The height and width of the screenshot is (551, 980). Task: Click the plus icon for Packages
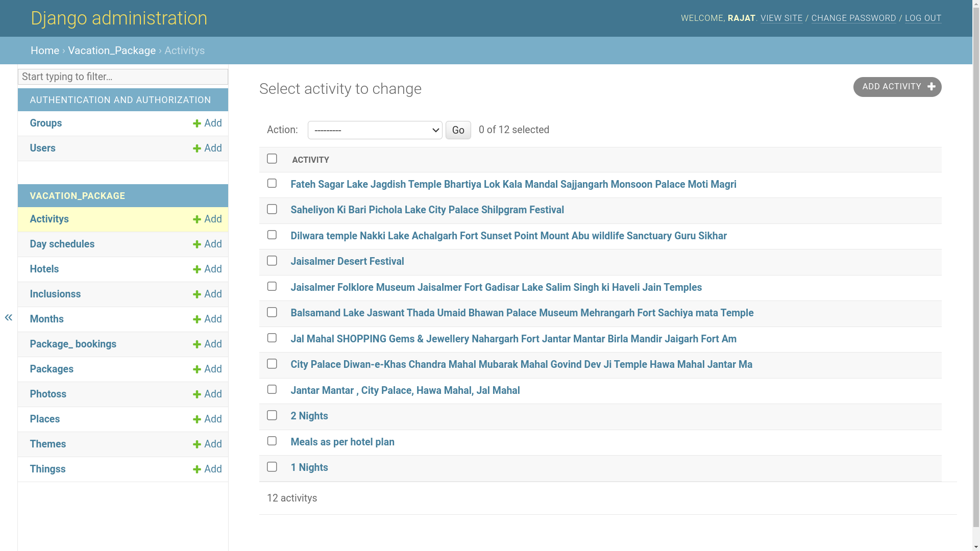tap(197, 369)
